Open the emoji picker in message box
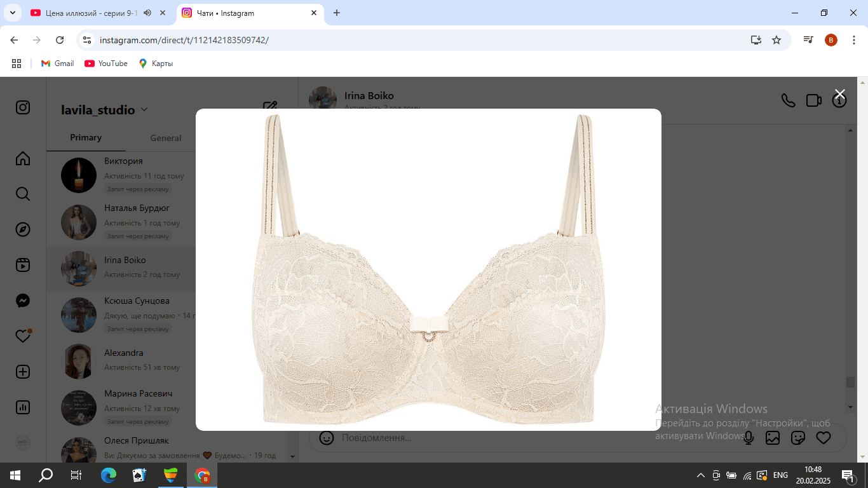Screen dimensions: 868x488 [327, 438]
